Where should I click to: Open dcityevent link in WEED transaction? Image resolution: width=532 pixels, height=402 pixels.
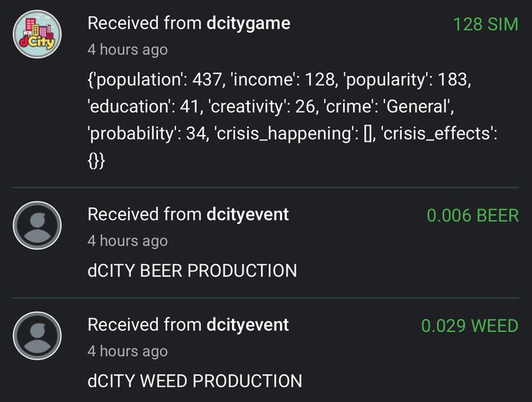tap(248, 325)
